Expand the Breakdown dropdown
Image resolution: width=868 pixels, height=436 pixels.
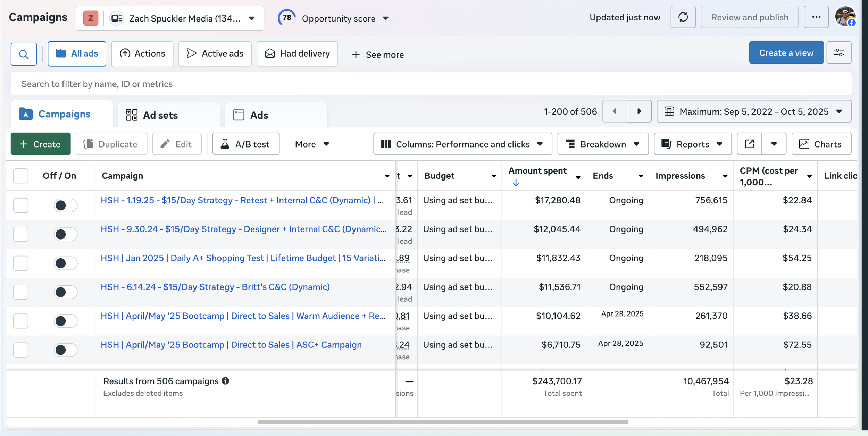coord(602,144)
